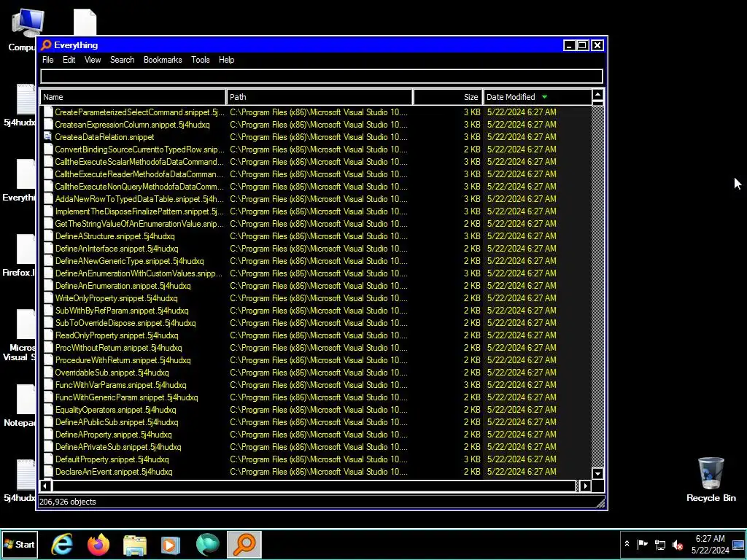Sort by the Date Modified column header
The width and height of the screenshot is (747, 560).
coord(537,97)
